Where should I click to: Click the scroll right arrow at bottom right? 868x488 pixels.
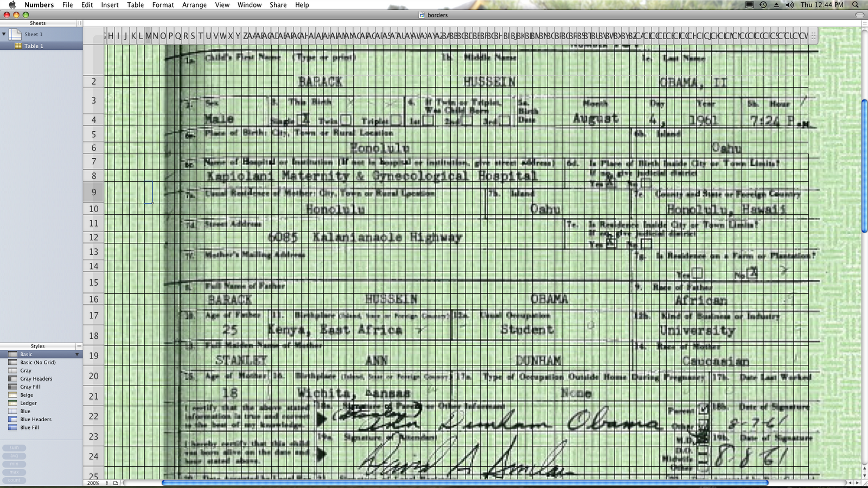pos(857,483)
